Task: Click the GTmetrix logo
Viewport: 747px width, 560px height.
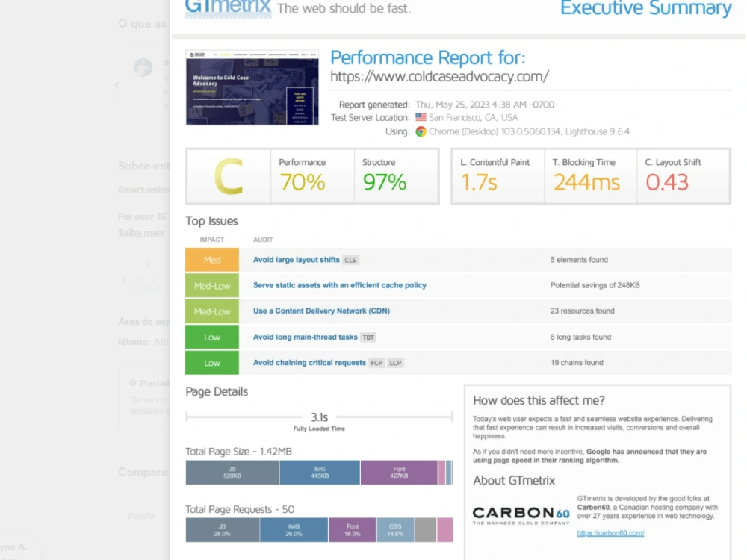Action: [x=228, y=8]
